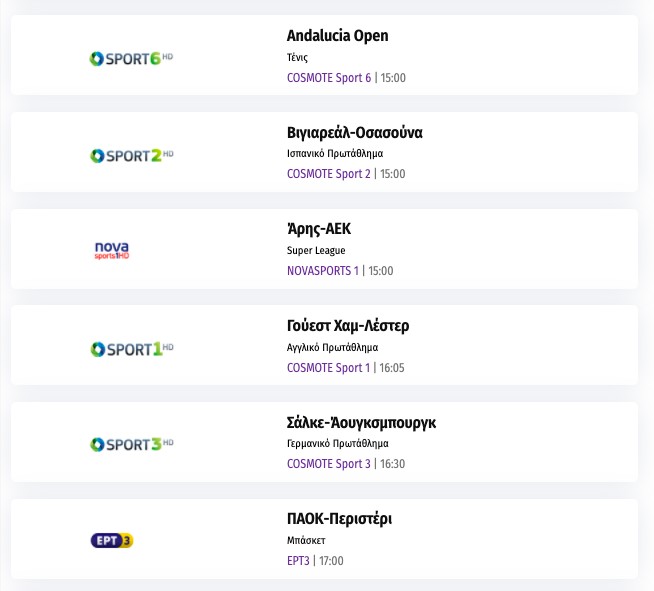Click the Nova Sports 1 HD logo
The image size is (654, 591).
(112, 250)
